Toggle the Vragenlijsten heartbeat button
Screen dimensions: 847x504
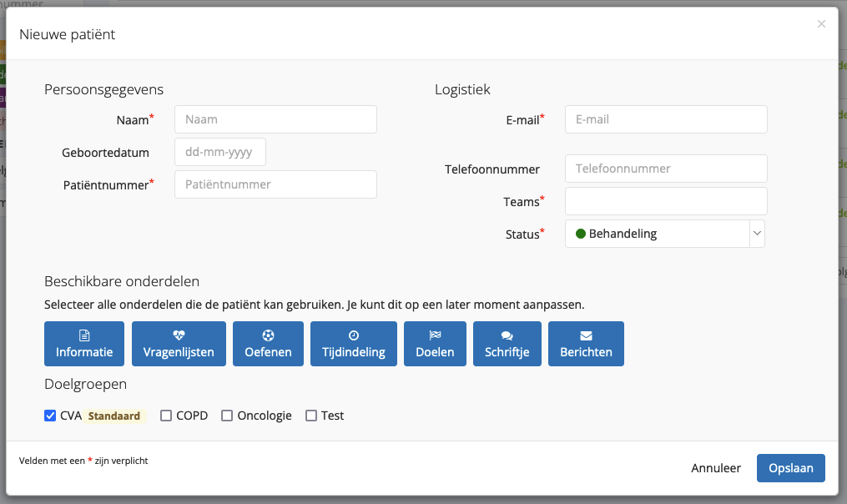tap(179, 344)
